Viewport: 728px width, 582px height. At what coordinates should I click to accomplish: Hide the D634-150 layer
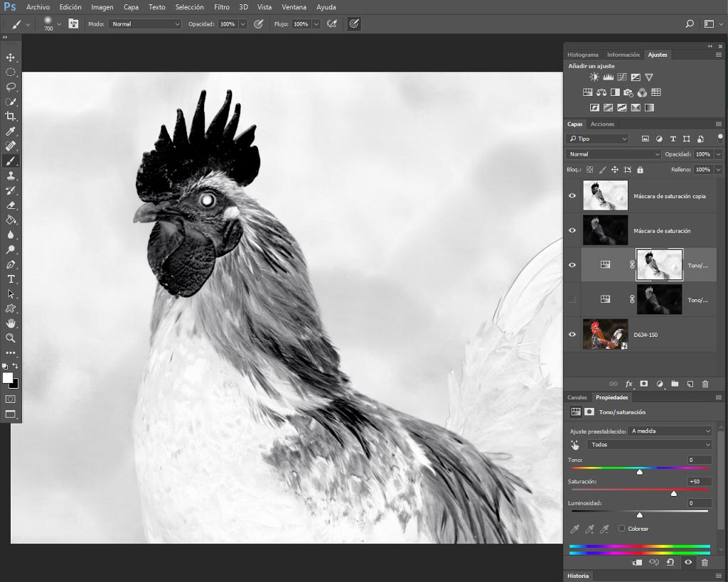(x=572, y=334)
